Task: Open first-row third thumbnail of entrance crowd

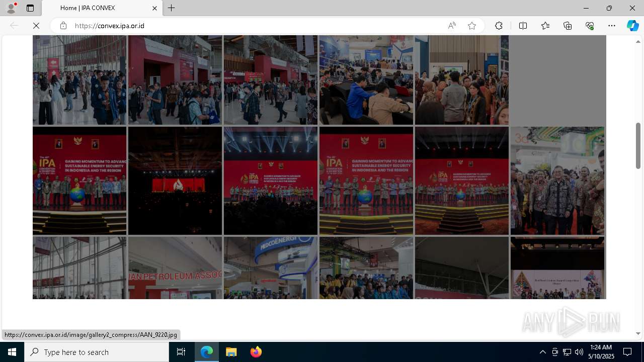Action: pos(271,79)
